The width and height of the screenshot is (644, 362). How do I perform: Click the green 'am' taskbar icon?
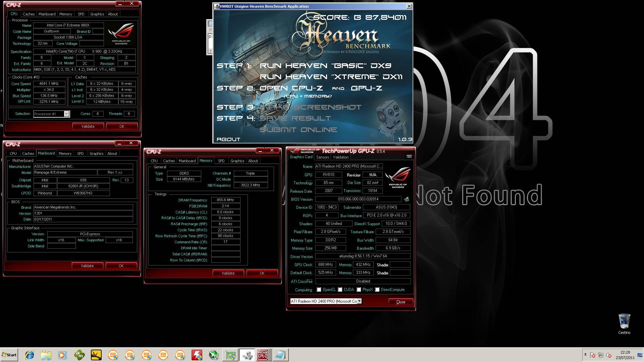79,355
